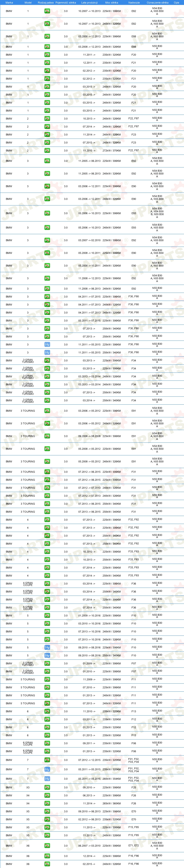Click hybrid Hy icon in the 260kW / 354KM row
This screenshot has width=184, height=868.
point(47,779)
